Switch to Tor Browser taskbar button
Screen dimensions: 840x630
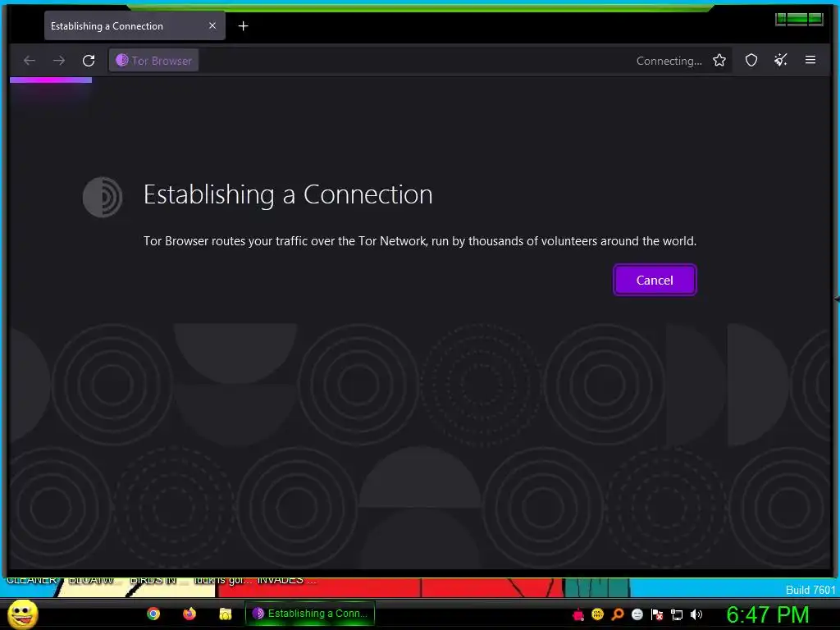click(309, 614)
